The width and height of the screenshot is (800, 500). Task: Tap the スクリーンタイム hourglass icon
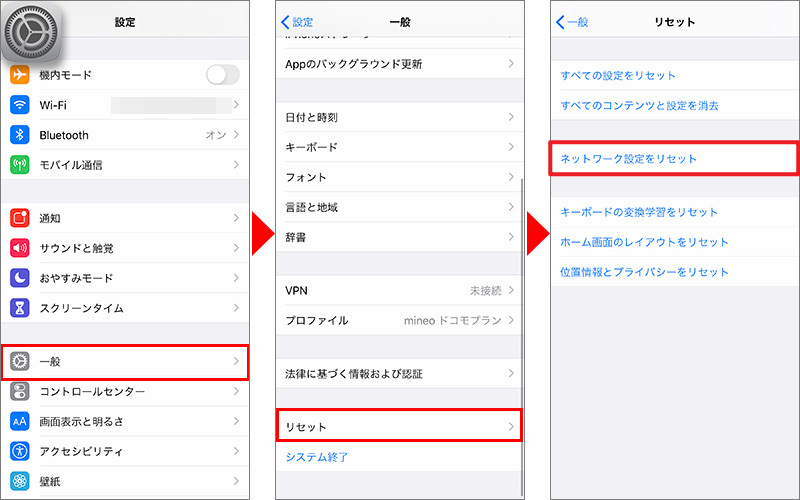pos(21,308)
